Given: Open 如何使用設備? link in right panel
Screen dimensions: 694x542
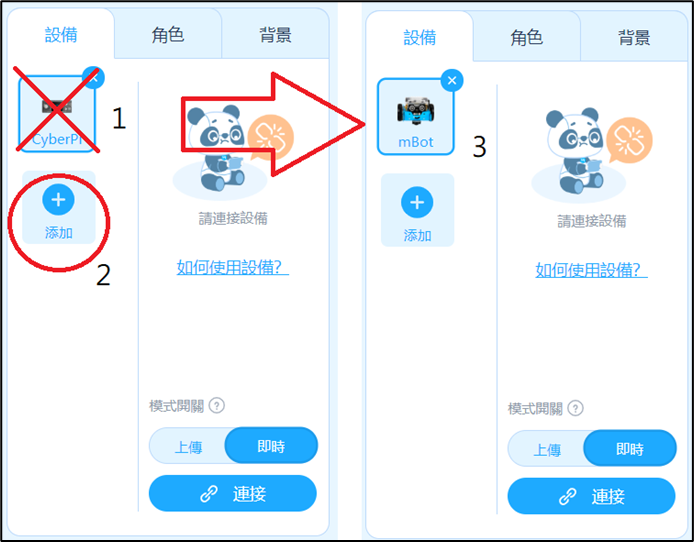Looking at the screenshot, I should [x=591, y=270].
